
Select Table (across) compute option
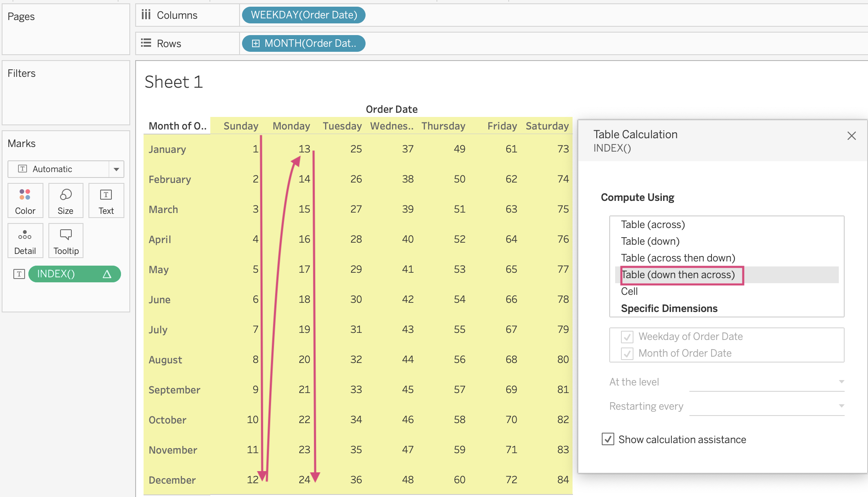pyautogui.click(x=653, y=225)
